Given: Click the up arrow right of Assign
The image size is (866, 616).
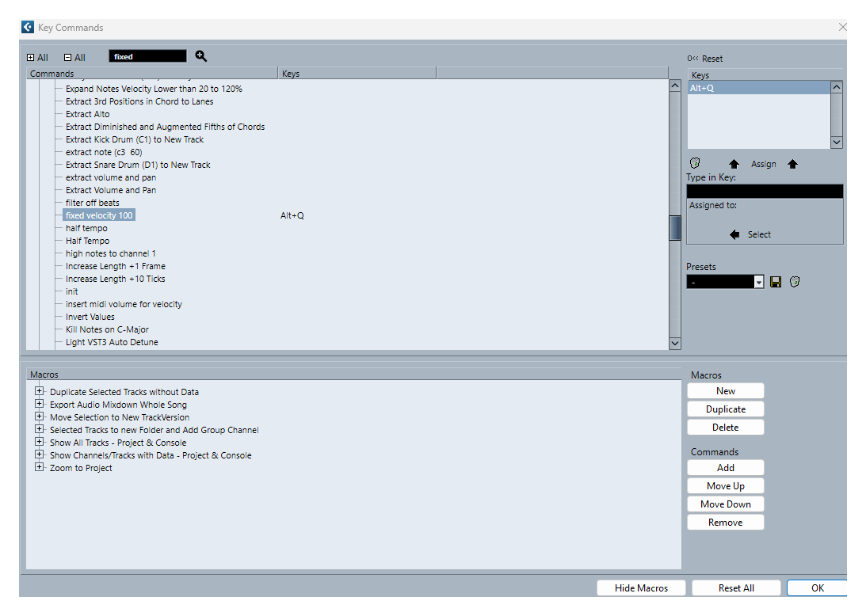Looking at the screenshot, I should point(793,164).
